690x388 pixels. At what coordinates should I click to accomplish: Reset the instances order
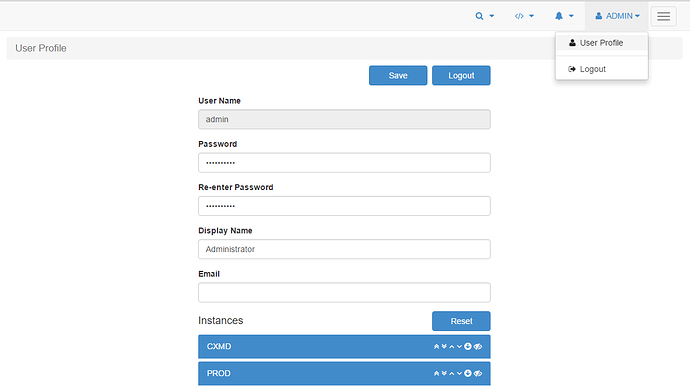[x=461, y=321]
